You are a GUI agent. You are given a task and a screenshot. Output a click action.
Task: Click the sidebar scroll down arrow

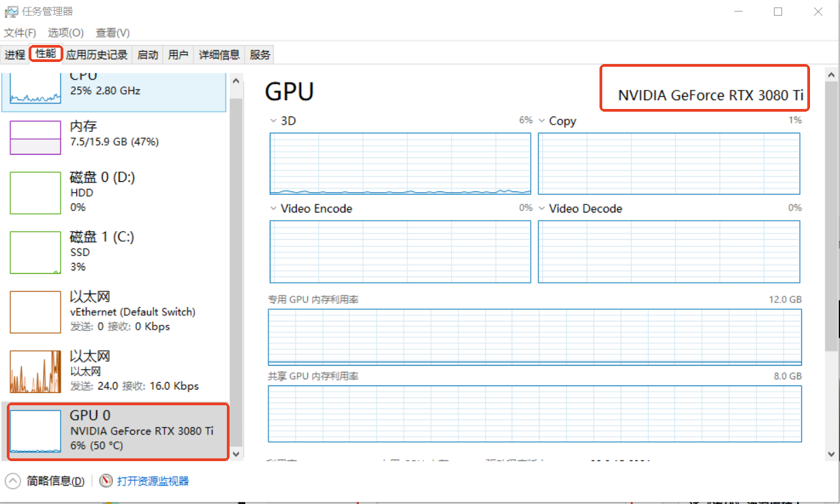coord(236,453)
